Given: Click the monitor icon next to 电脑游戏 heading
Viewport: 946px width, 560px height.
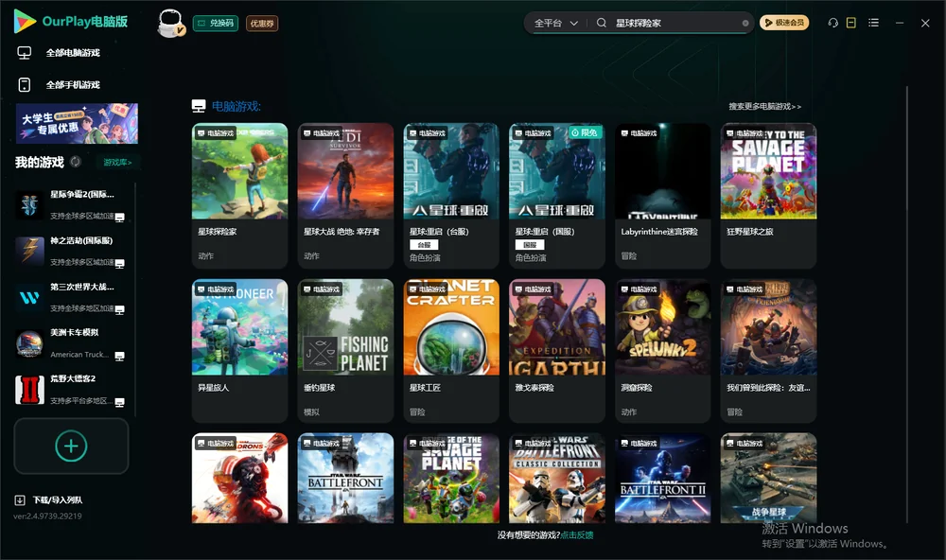Looking at the screenshot, I should [199, 106].
